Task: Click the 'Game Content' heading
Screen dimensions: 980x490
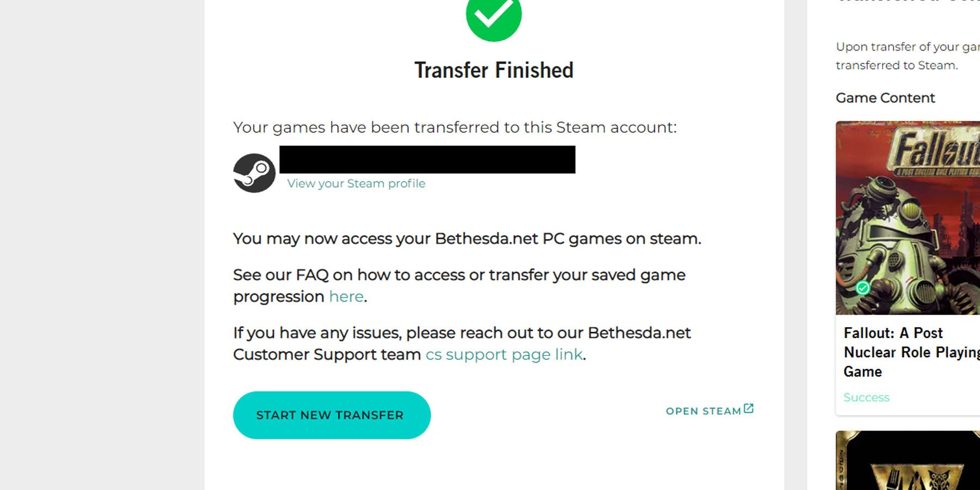Action: click(884, 97)
